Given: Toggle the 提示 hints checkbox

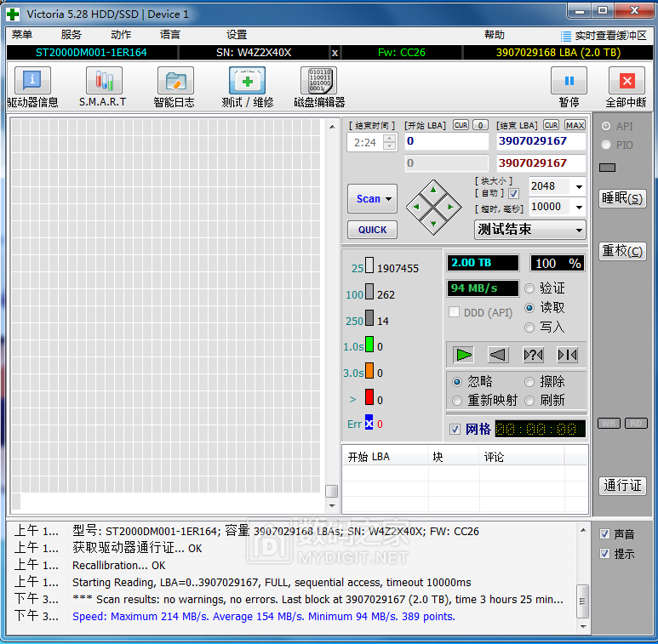Looking at the screenshot, I should pos(604,554).
